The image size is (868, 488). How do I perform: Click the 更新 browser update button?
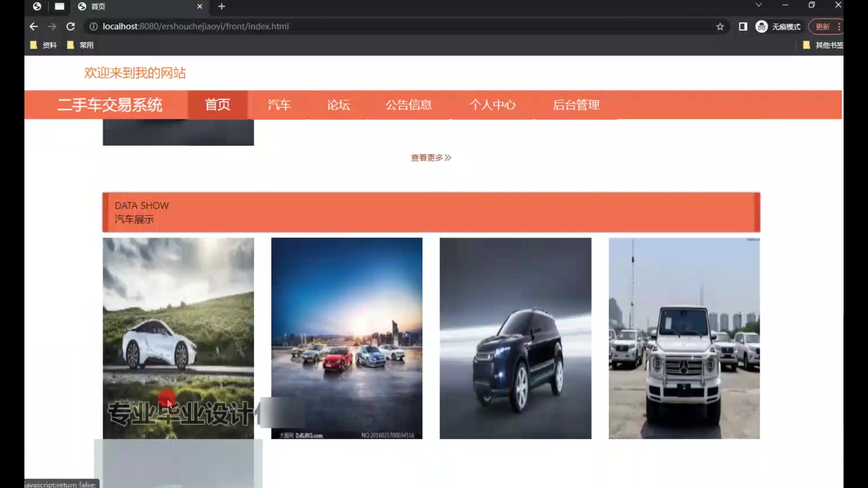click(x=822, y=27)
